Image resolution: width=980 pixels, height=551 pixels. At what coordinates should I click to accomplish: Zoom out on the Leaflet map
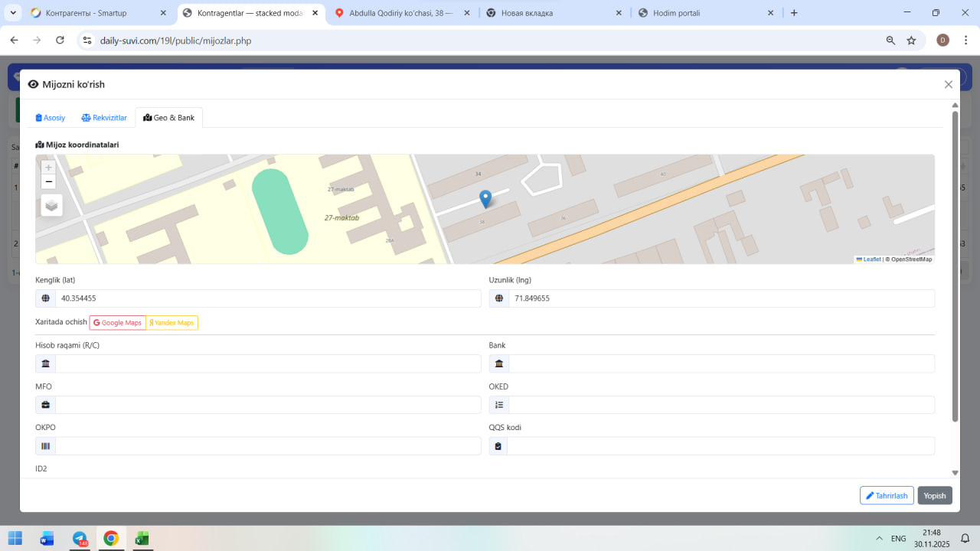point(48,182)
